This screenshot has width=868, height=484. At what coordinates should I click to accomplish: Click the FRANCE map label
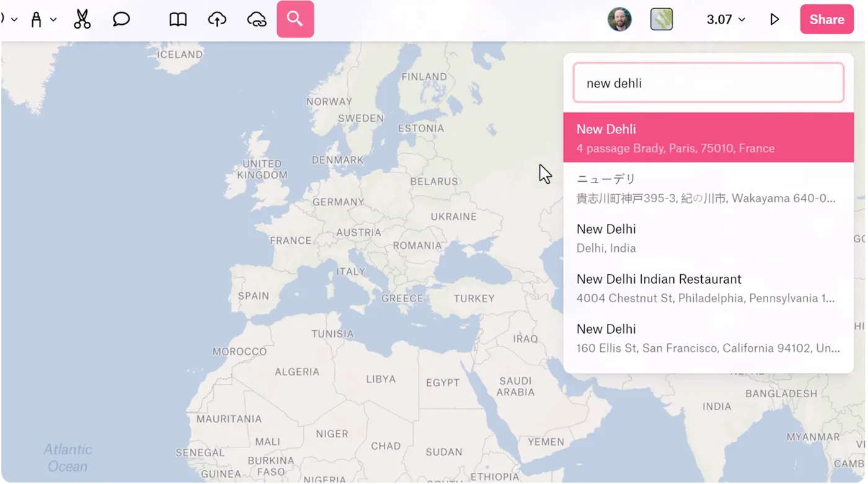[291, 240]
